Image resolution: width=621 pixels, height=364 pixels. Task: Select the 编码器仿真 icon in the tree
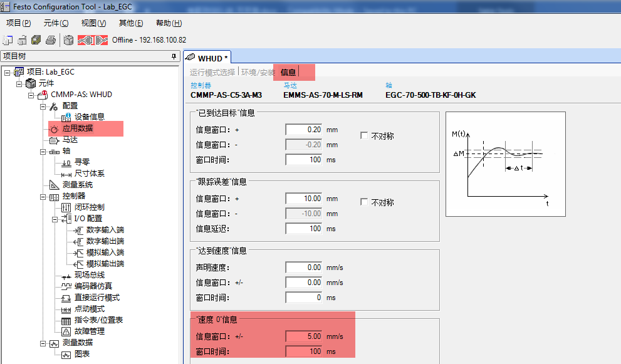click(66, 286)
